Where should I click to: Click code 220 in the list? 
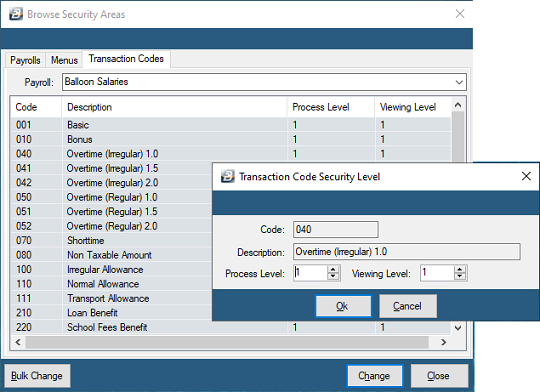[x=24, y=327]
